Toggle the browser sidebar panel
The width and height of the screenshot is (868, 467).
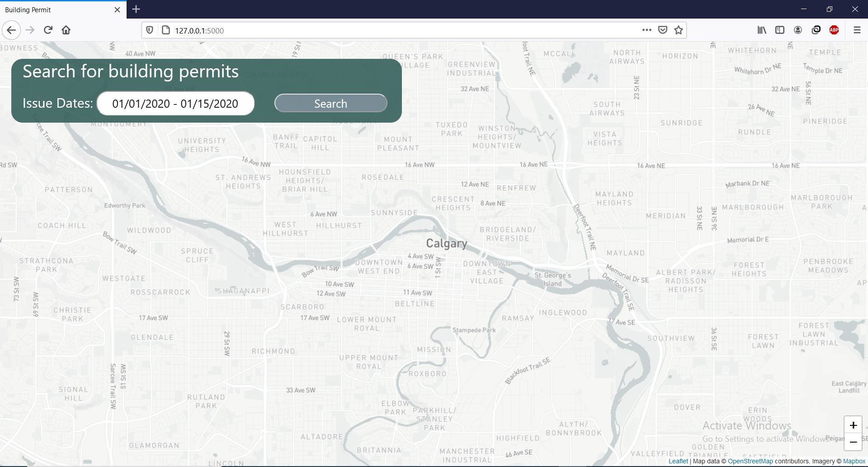tap(780, 30)
